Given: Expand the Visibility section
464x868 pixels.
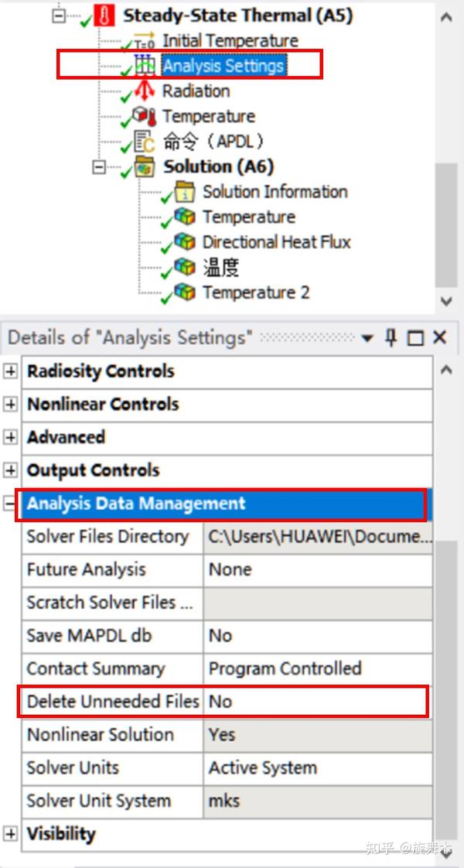Looking at the screenshot, I should 9,834.
